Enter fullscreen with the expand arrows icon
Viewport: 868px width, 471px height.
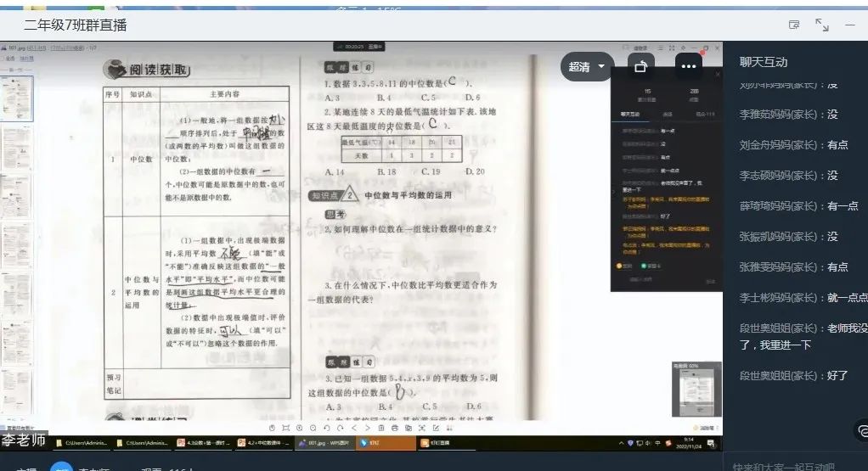[822, 25]
